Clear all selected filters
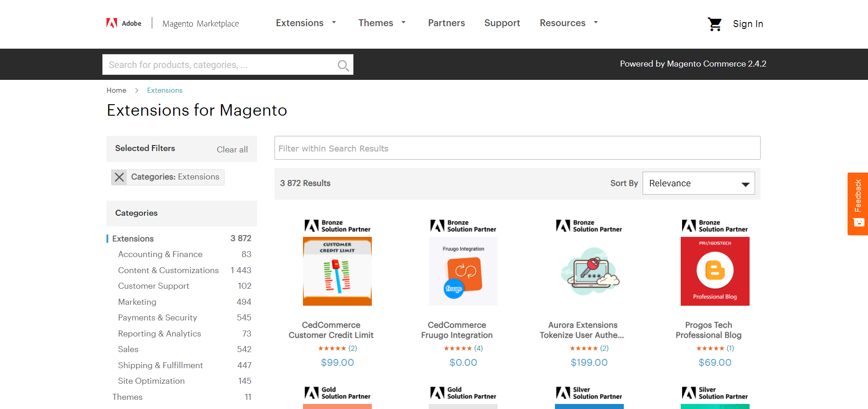 (232, 149)
